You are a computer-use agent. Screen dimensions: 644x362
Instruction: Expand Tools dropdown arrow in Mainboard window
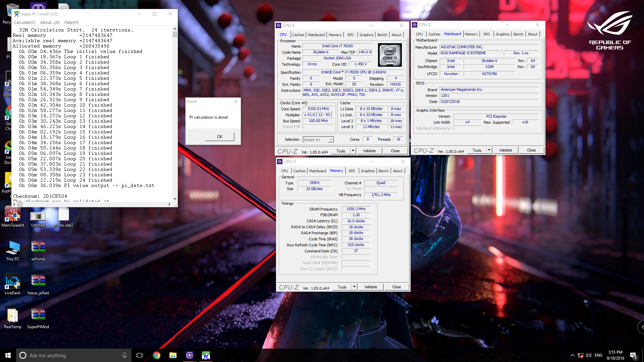(x=489, y=150)
